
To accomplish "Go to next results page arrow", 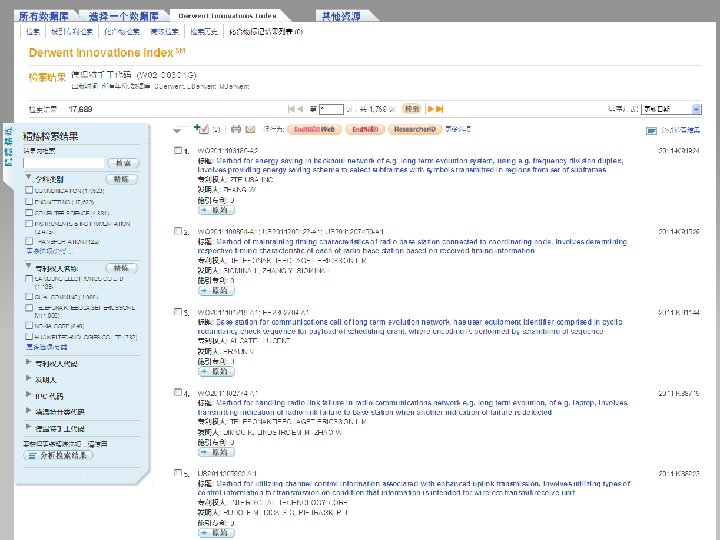I will click(431, 109).
